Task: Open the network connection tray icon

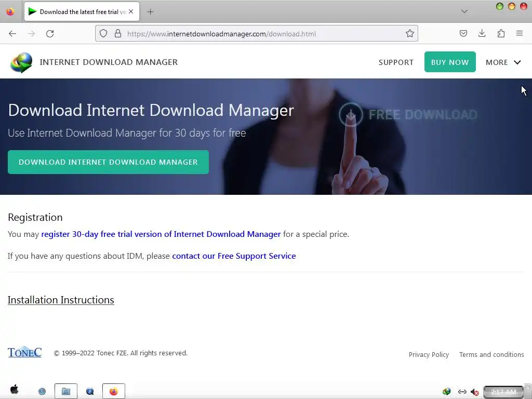Action: coord(462,392)
